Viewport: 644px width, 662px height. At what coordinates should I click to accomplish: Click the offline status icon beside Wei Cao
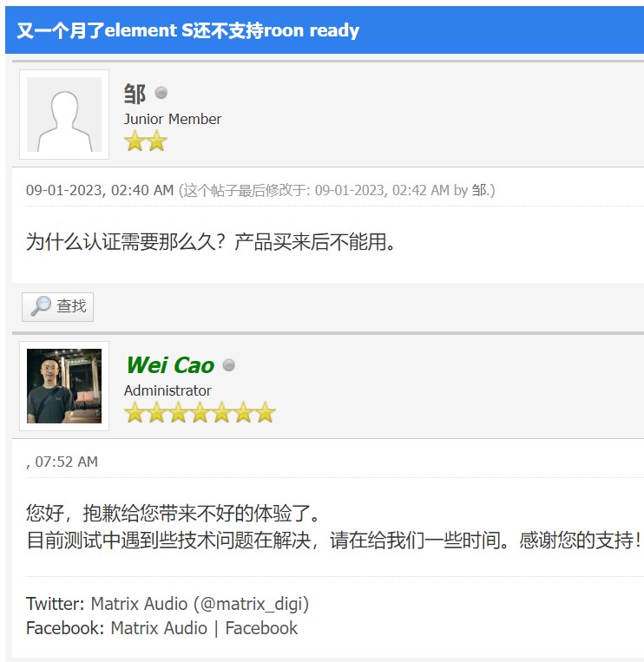click(x=229, y=365)
